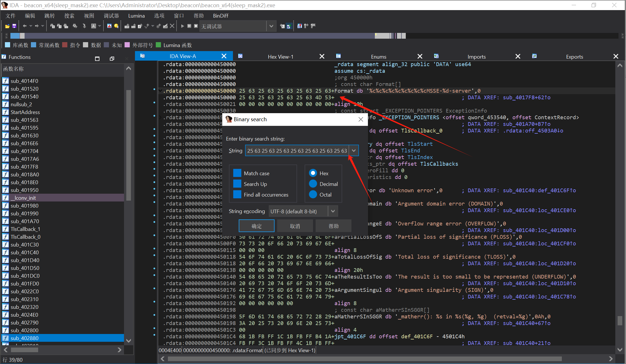Screen dimensions: 626x364
Task: Open the String encoding dropdown
Action: [x=333, y=211]
